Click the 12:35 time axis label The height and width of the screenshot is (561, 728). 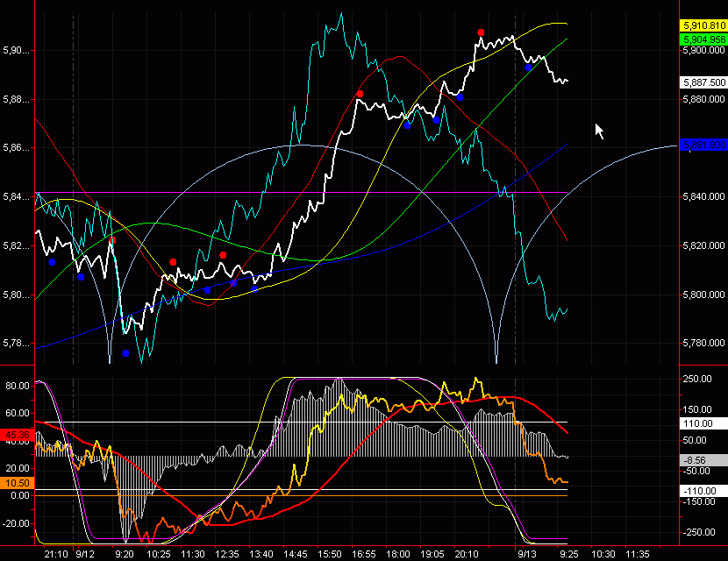point(227,555)
